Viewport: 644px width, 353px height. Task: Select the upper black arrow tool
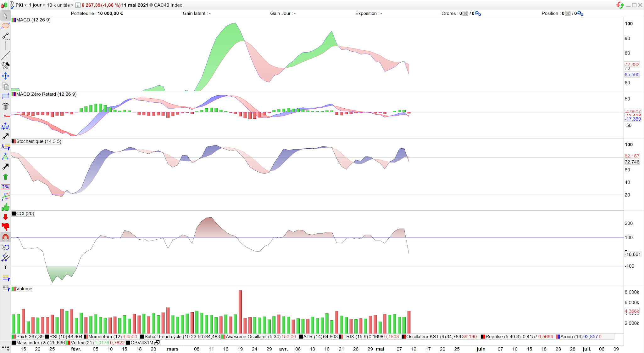pyautogui.click(x=5, y=136)
